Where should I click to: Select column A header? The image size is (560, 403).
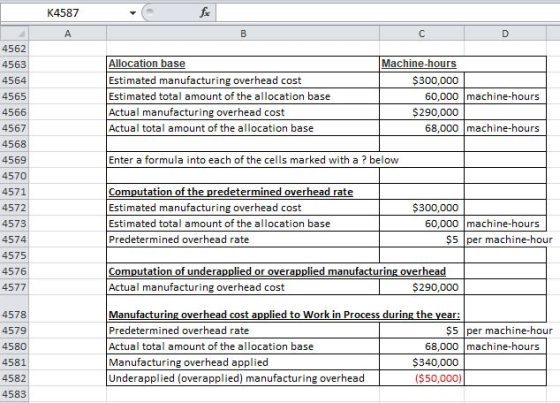(68, 34)
